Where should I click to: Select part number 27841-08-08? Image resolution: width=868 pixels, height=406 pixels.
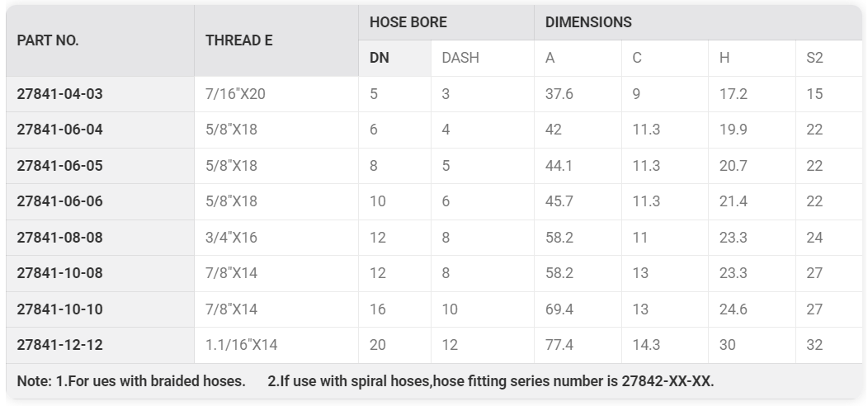(59, 237)
